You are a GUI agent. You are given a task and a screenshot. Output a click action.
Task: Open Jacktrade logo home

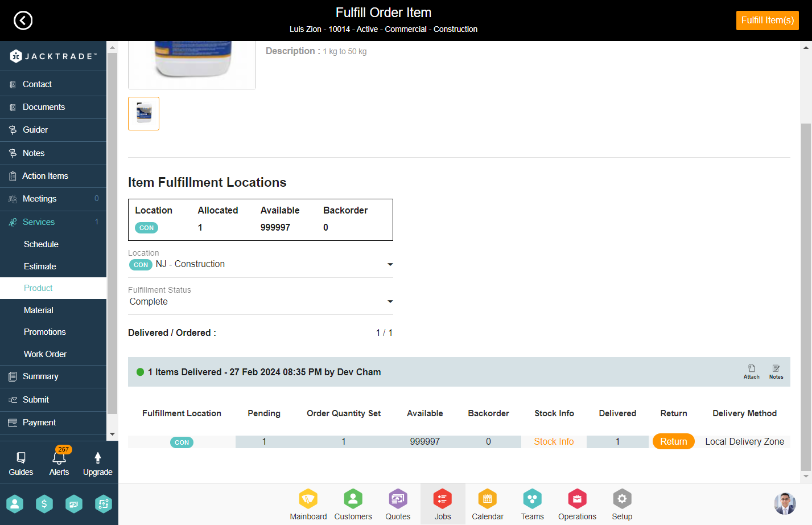pyautogui.click(x=53, y=56)
